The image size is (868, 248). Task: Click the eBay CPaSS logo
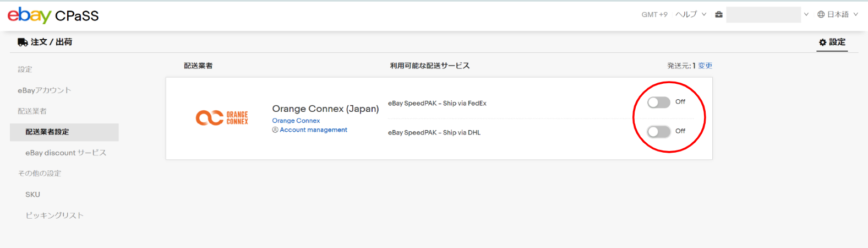[53, 15]
